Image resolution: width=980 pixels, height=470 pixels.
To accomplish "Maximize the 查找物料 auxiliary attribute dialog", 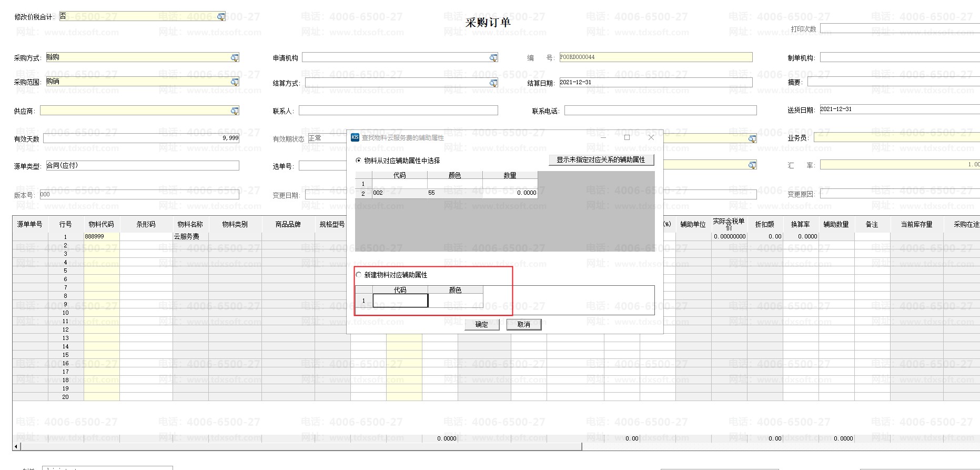I will tap(627, 137).
